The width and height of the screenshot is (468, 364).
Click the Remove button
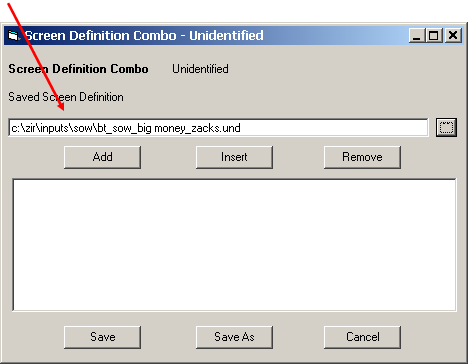pos(362,157)
